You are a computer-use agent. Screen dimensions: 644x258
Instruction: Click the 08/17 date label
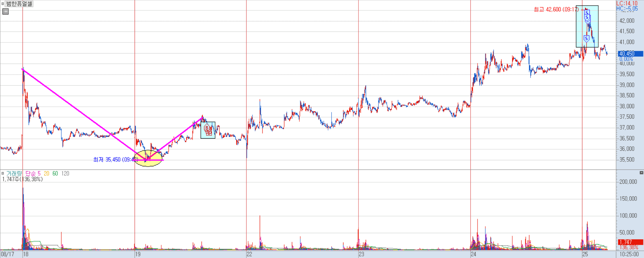(x=8, y=254)
